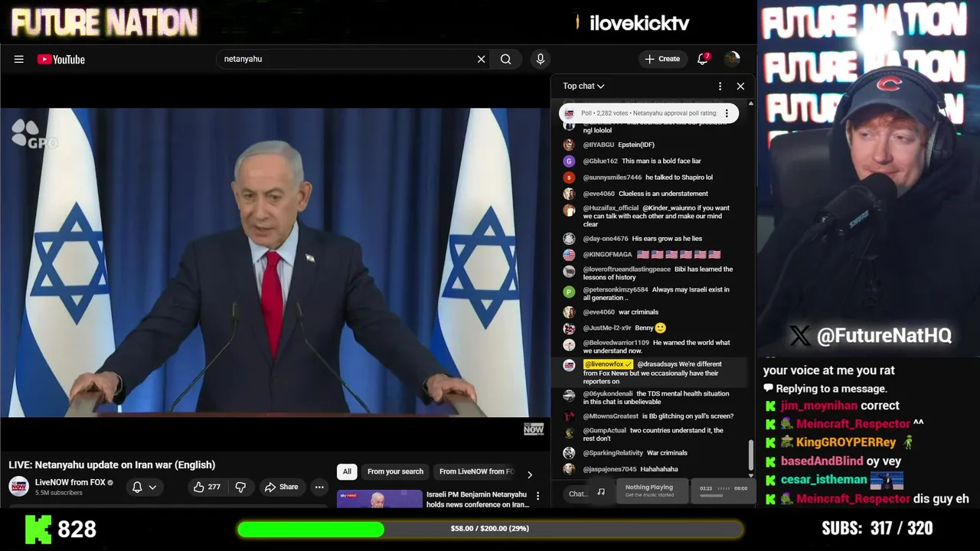980x551 pixels.
Task: Share the live video
Action: [281, 487]
